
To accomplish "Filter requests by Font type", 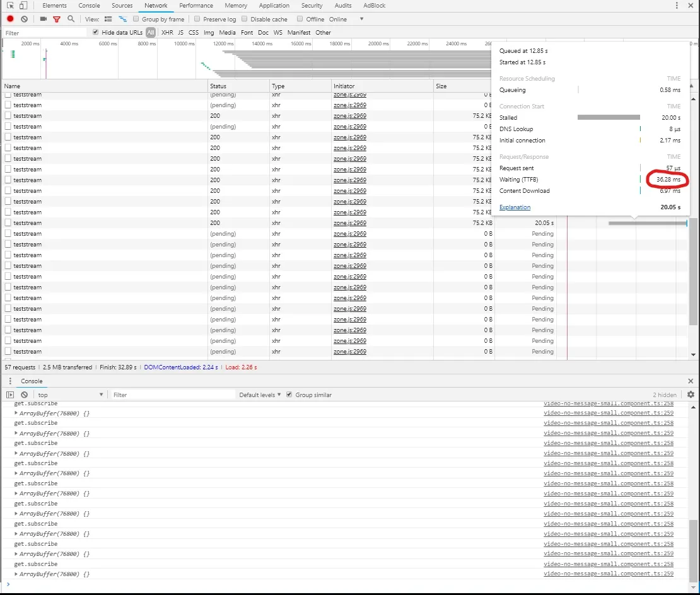I will point(247,33).
